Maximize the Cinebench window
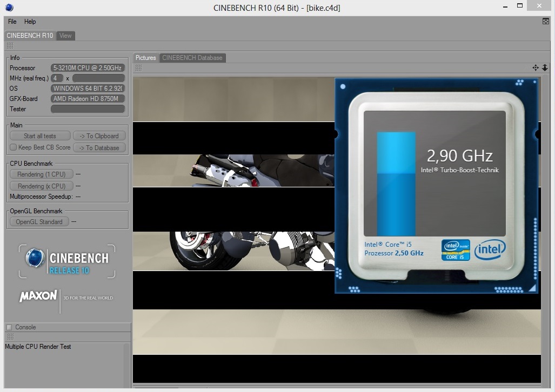Screen dimensions: 555x392 coord(520,5)
